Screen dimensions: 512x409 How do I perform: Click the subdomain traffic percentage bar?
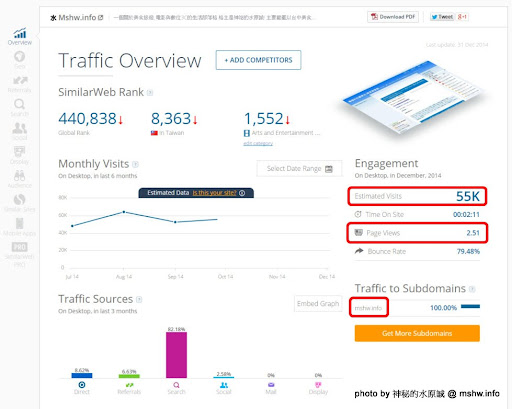(x=470, y=306)
